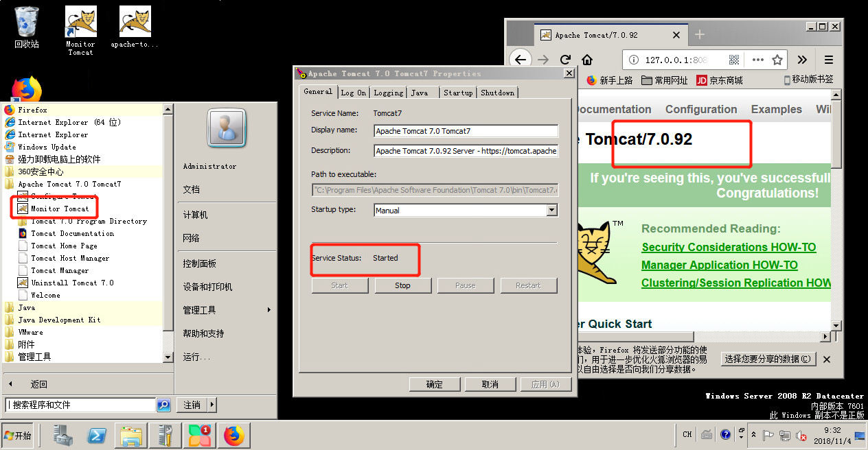This screenshot has height=450, width=868.
Task: Open the Recycle Bin desktop icon
Action: pyautogui.click(x=27, y=27)
